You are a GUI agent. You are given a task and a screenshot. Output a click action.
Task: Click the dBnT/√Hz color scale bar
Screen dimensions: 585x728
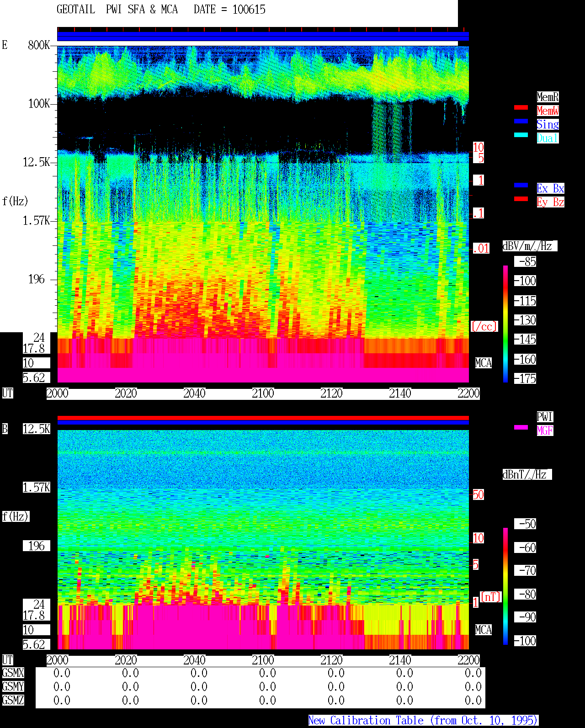pos(505,586)
